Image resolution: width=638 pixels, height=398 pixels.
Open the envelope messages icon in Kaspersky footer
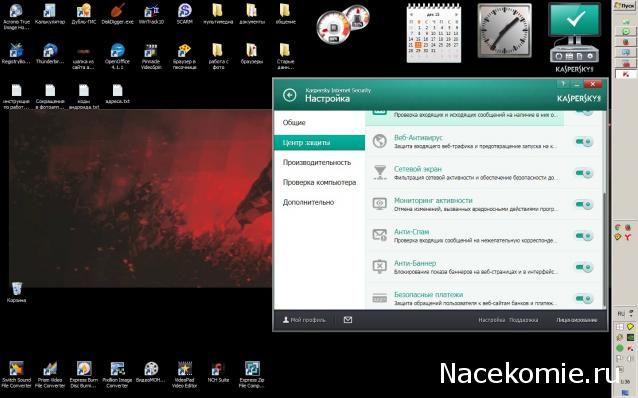pyautogui.click(x=348, y=320)
